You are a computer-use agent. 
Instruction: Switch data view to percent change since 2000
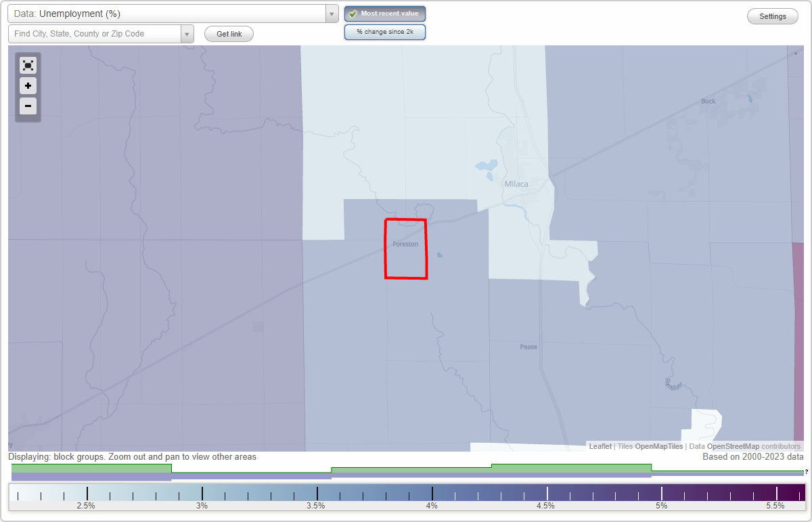[x=384, y=31]
